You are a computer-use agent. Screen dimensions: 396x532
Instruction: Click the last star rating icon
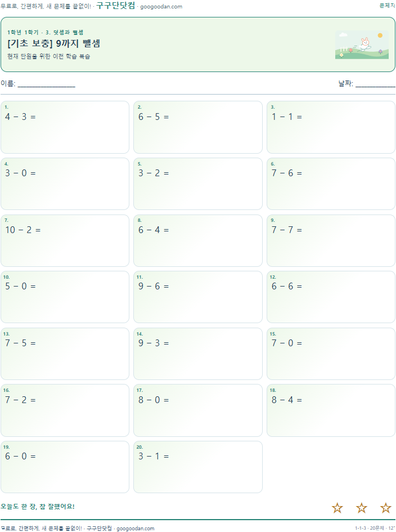point(385,508)
